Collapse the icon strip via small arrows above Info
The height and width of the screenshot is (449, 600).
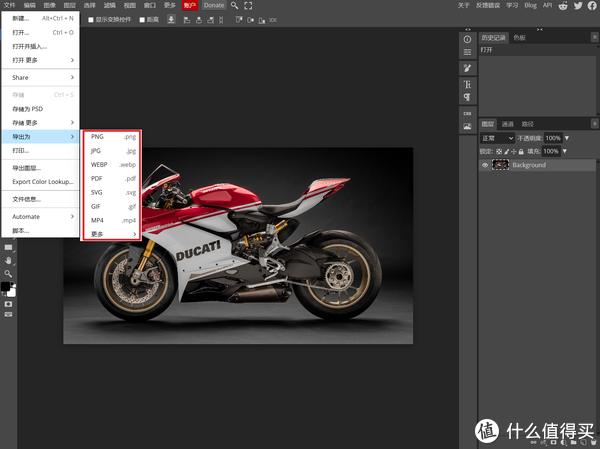click(x=468, y=29)
